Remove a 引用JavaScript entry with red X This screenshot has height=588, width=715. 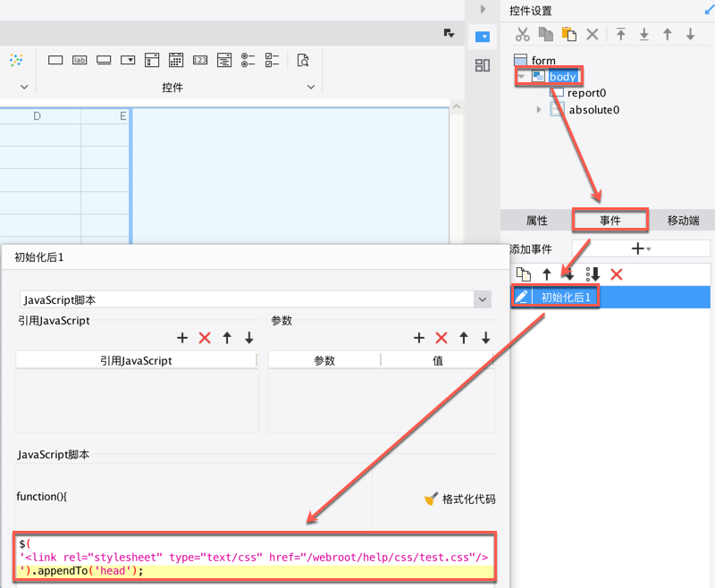[x=205, y=338]
